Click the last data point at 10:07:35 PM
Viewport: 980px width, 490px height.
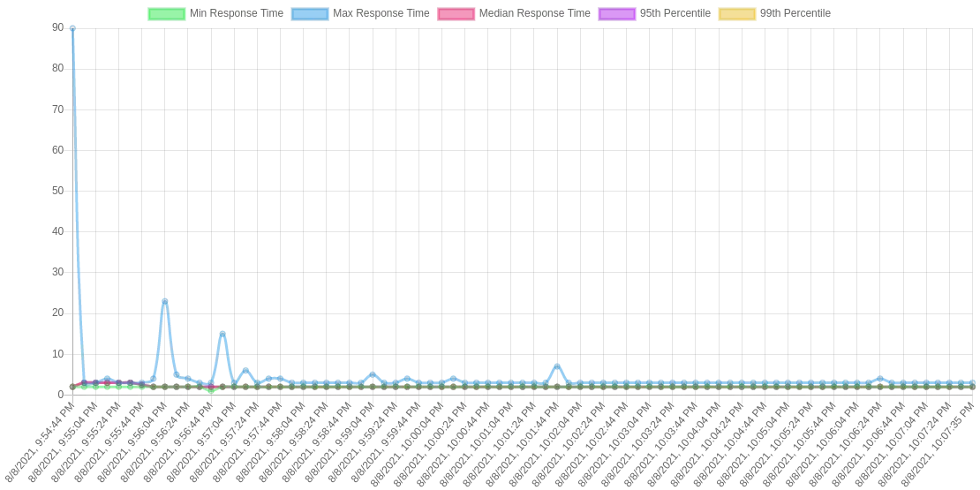click(x=973, y=382)
